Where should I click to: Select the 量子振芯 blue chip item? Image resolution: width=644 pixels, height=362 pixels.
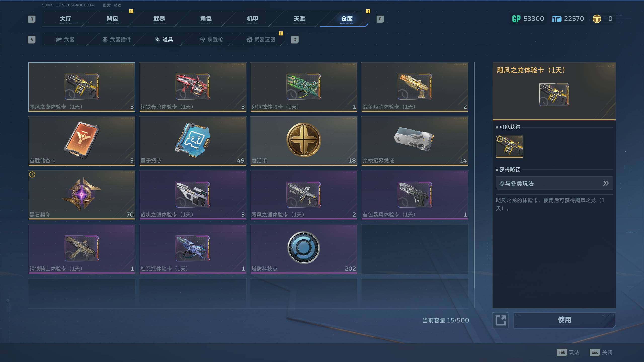coord(193,141)
